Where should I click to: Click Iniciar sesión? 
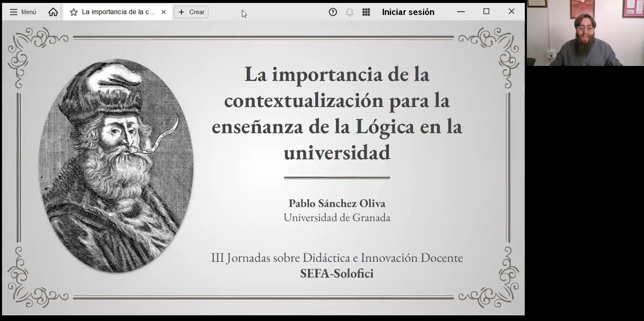(408, 12)
